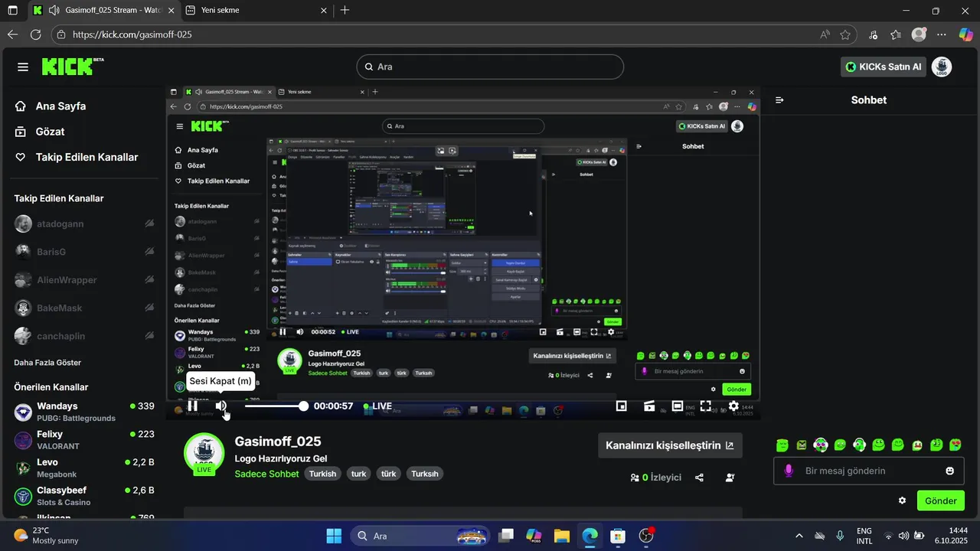
Task: Open the Kick sidebar hamburger menu
Action: point(23,67)
